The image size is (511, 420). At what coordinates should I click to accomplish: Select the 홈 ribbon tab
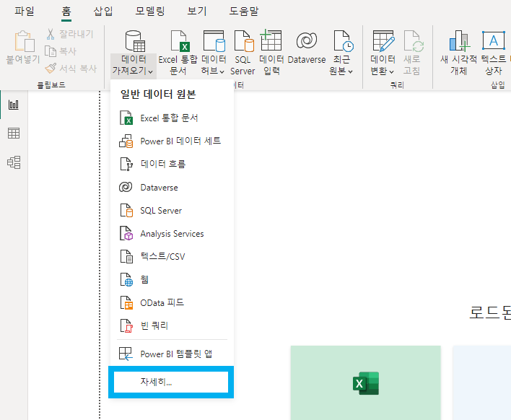tap(66, 12)
